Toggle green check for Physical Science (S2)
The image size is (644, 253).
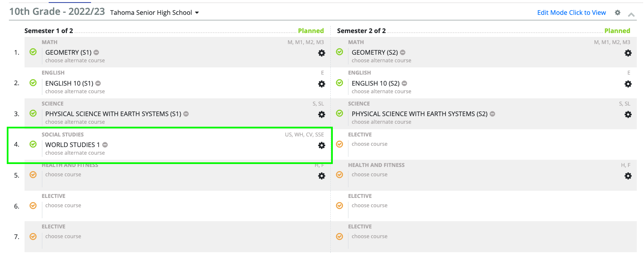pos(339,113)
